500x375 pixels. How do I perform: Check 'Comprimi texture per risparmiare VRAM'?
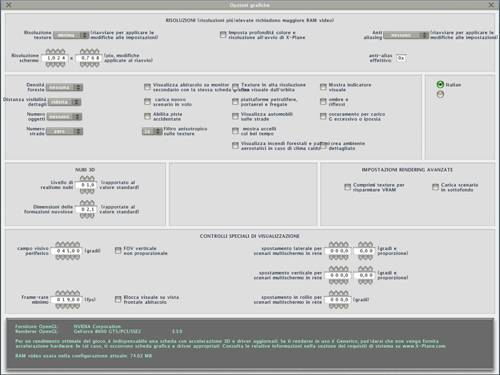347,187
